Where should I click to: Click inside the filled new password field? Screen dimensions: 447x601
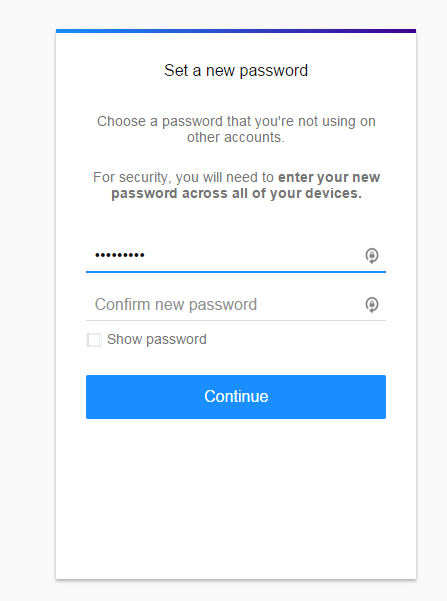tap(236, 255)
